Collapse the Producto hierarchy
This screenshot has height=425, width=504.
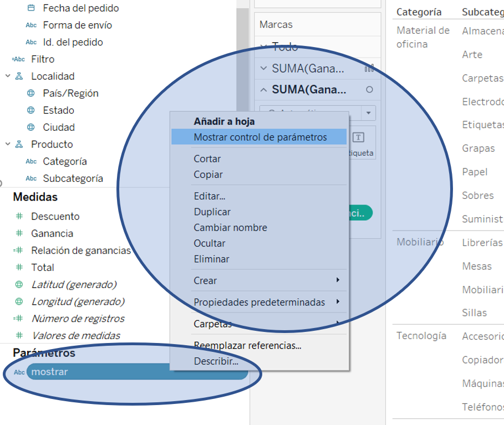point(8,144)
